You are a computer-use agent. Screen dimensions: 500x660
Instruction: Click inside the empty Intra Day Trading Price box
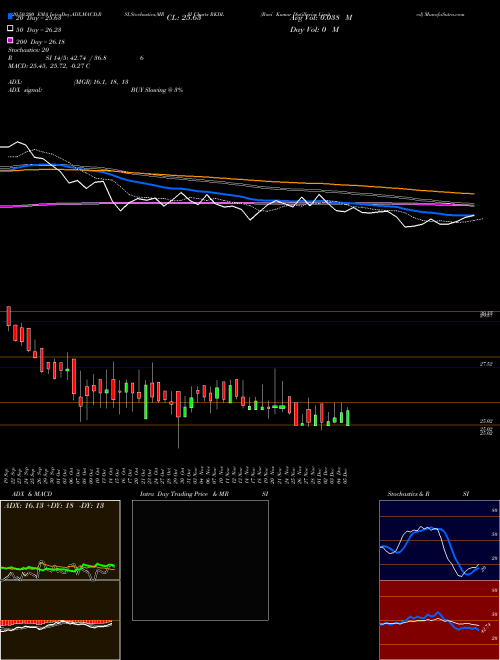(200, 560)
